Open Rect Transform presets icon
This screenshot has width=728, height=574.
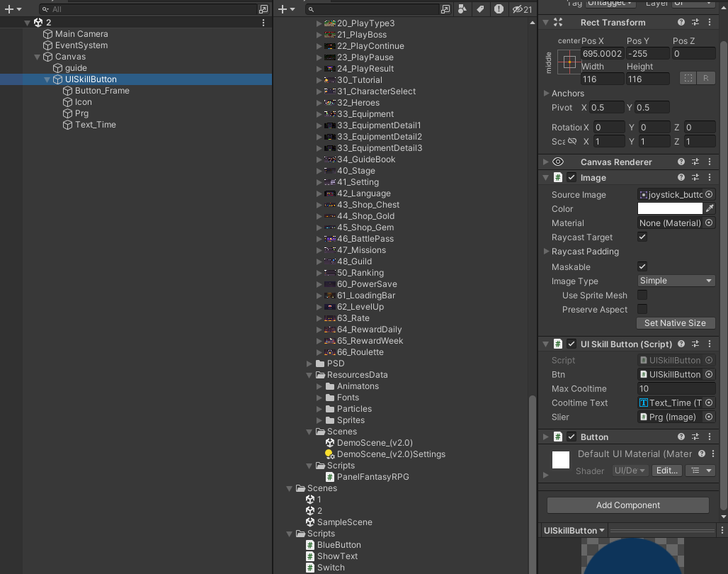point(695,22)
